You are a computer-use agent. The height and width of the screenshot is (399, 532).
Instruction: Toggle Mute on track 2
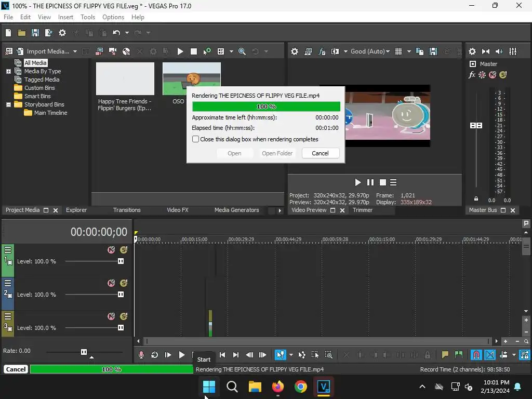(x=111, y=283)
